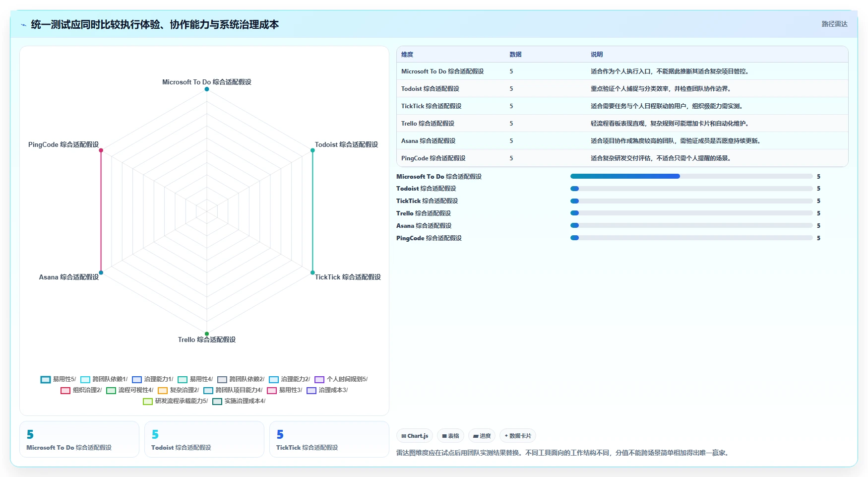This screenshot has height=477, width=868.
Task: Toggle the 跨团队依赖2/ legend series
Action: (x=241, y=379)
